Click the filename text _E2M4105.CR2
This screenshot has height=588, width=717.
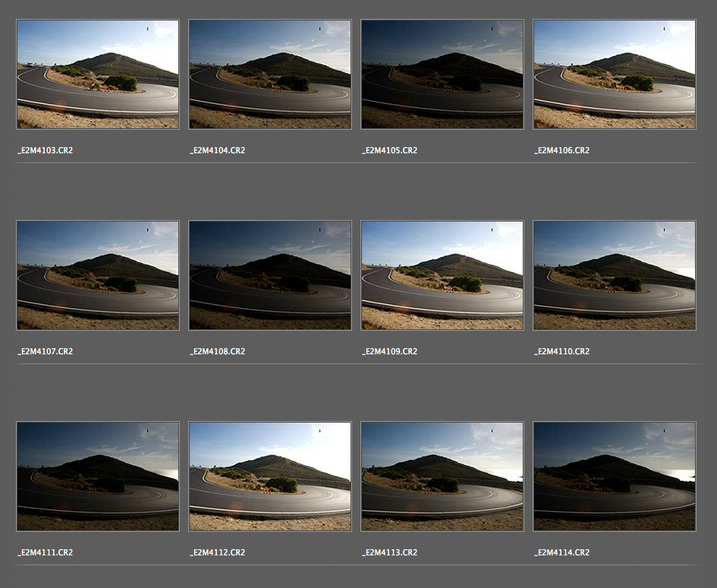tap(389, 150)
